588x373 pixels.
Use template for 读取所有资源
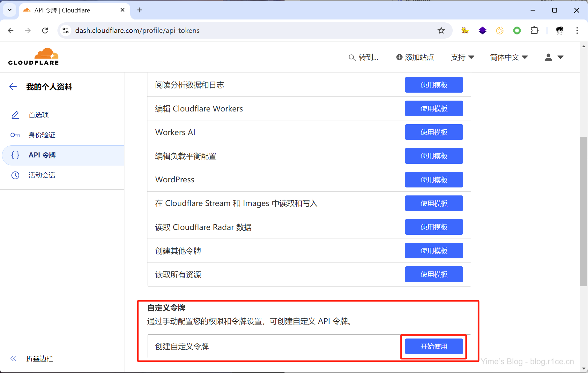(x=434, y=274)
